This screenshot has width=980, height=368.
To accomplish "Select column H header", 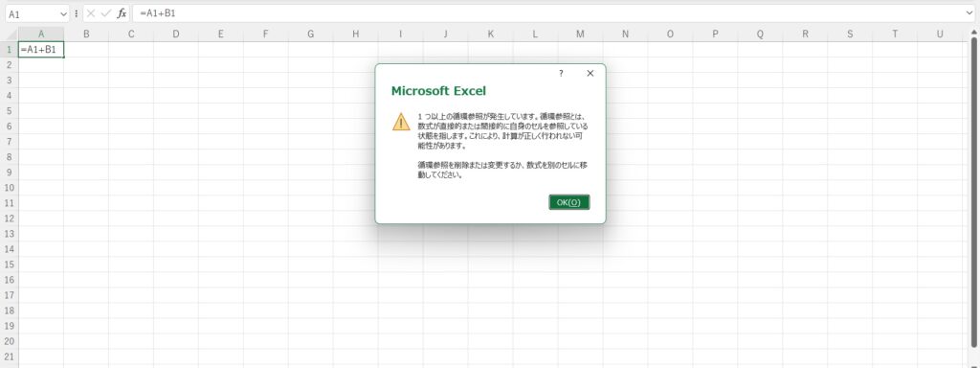I will pyautogui.click(x=356, y=34).
